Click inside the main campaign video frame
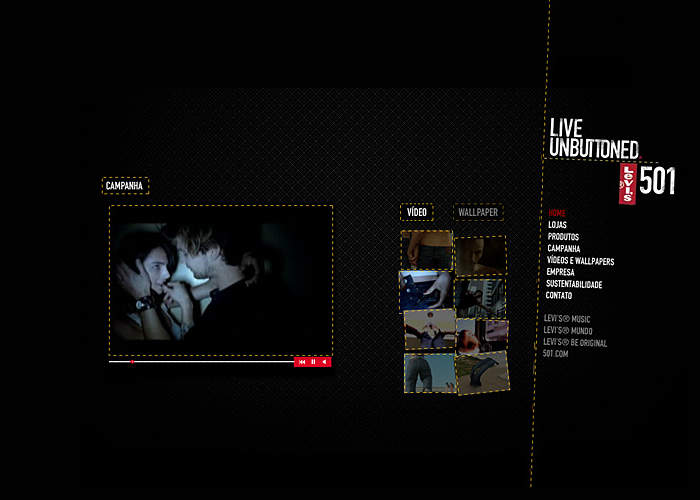The image size is (700, 500). tap(221, 281)
